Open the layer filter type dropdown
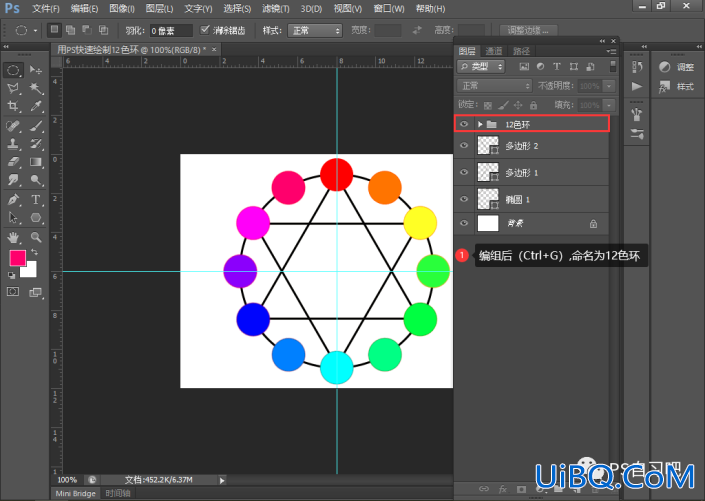 pos(481,67)
